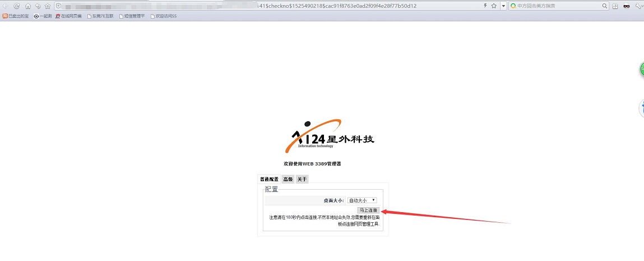The width and height of the screenshot is (644, 261).
Task: Open the extensions grid icon
Action: [x=615, y=6]
